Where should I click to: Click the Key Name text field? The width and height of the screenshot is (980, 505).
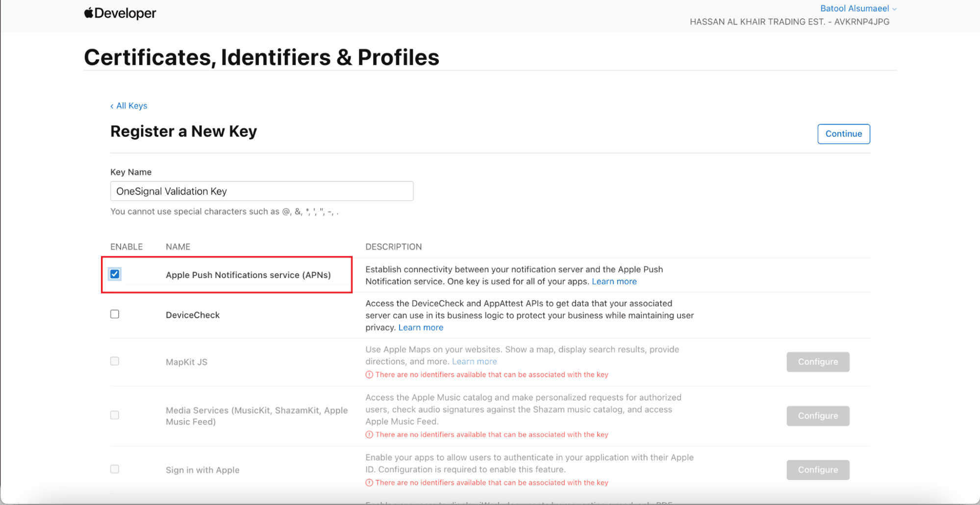pos(262,191)
